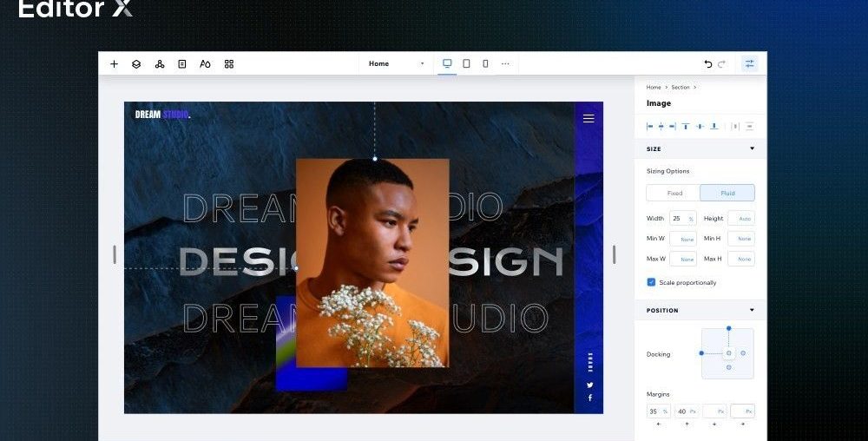Screen dimensions: 868x441
Task: Click the Min W field
Action: (682, 239)
